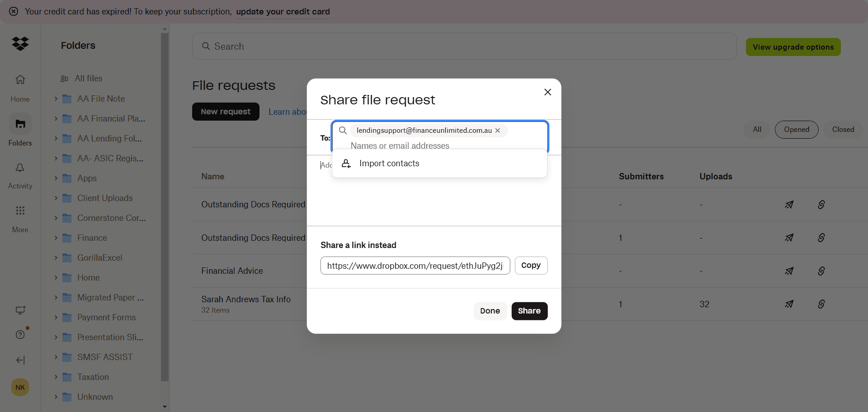Expand the AA- ASIC Regis... folder
The width and height of the screenshot is (868, 412).
point(56,158)
